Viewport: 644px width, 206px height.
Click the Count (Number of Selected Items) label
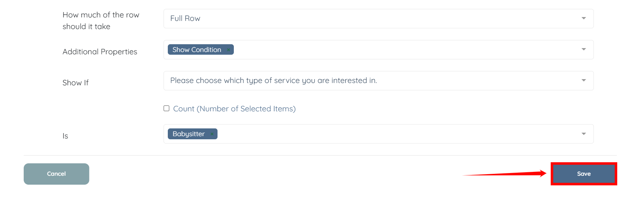[x=234, y=109]
